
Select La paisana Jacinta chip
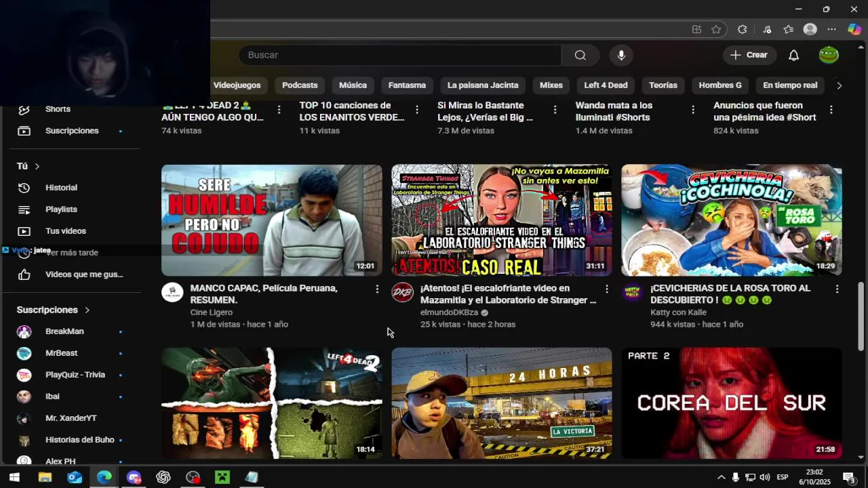coord(483,85)
